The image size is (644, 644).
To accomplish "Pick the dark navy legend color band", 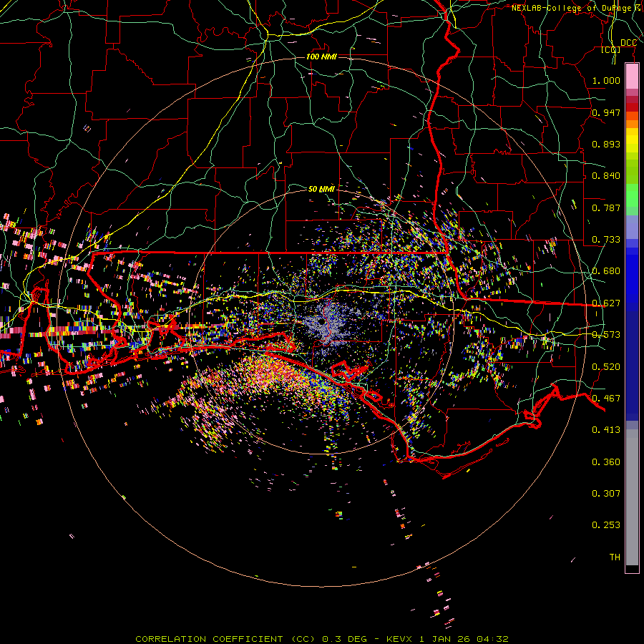I will coord(632,366).
